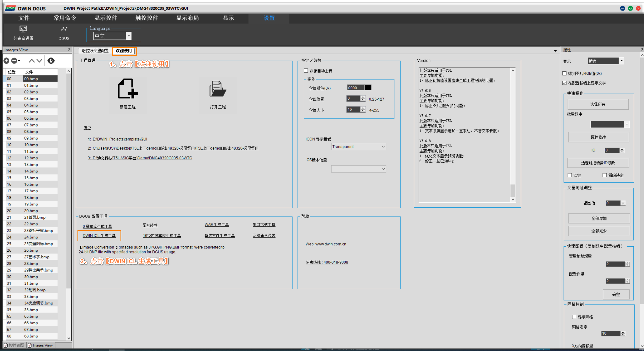Click the 属性修改 button
Screen dimensions: 644x351
point(598,137)
